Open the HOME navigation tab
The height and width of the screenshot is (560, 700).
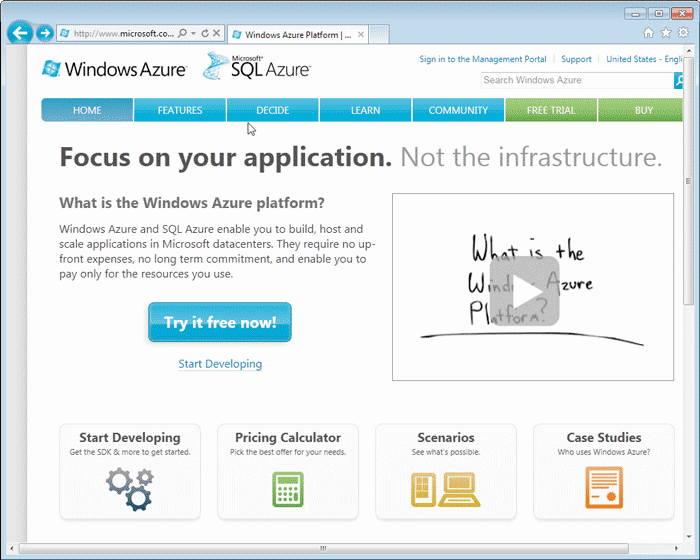(x=87, y=110)
